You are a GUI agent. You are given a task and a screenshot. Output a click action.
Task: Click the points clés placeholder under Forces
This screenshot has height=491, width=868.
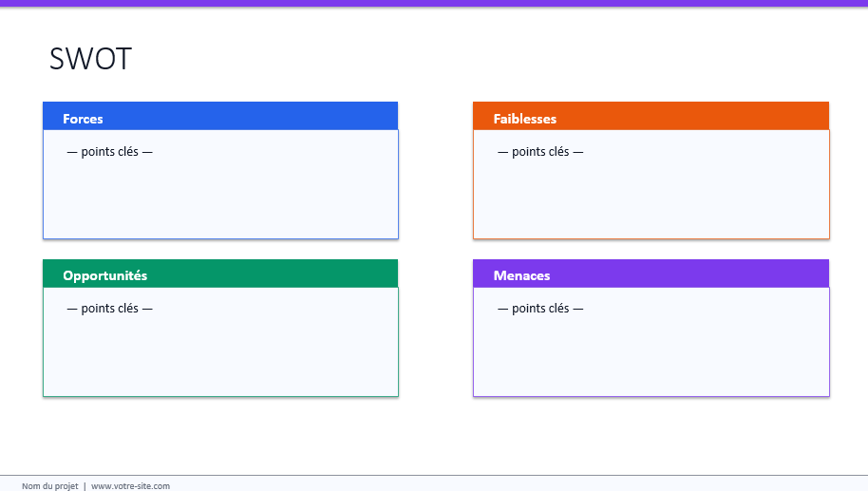click(x=109, y=151)
